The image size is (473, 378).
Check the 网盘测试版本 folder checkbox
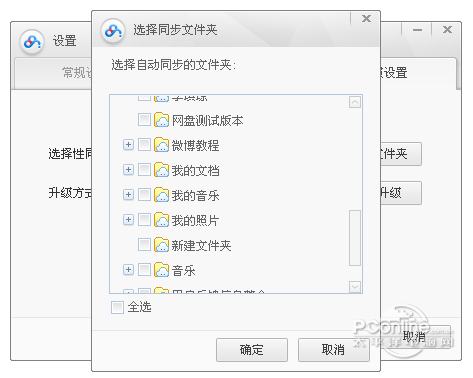(x=144, y=120)
